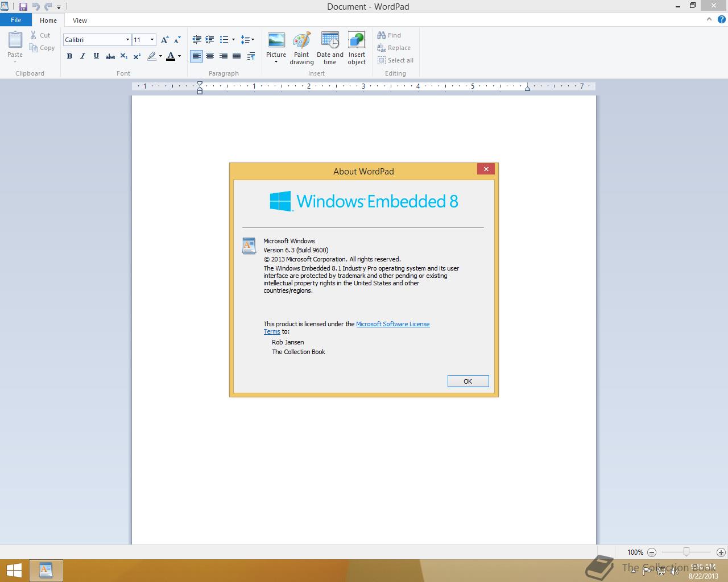Open the Windows Start button
This screenshot has height=582, width=728.
click(14, 571)
